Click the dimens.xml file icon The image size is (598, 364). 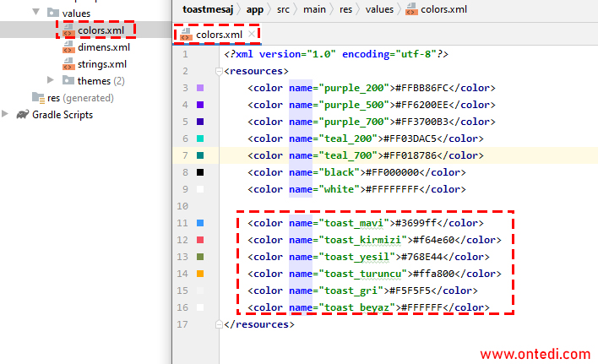[x=68, y=47]
